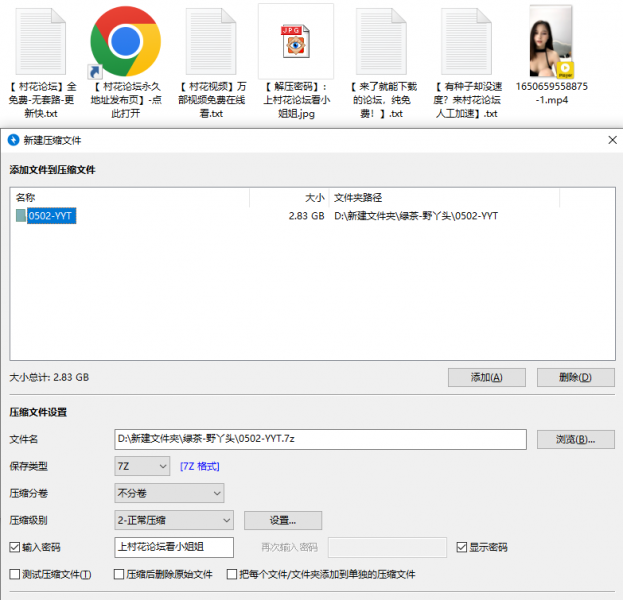Select the text file ending in 万部视频免费在线看.txt
Screen dimensions: 623x600
[x=210, y=41]
